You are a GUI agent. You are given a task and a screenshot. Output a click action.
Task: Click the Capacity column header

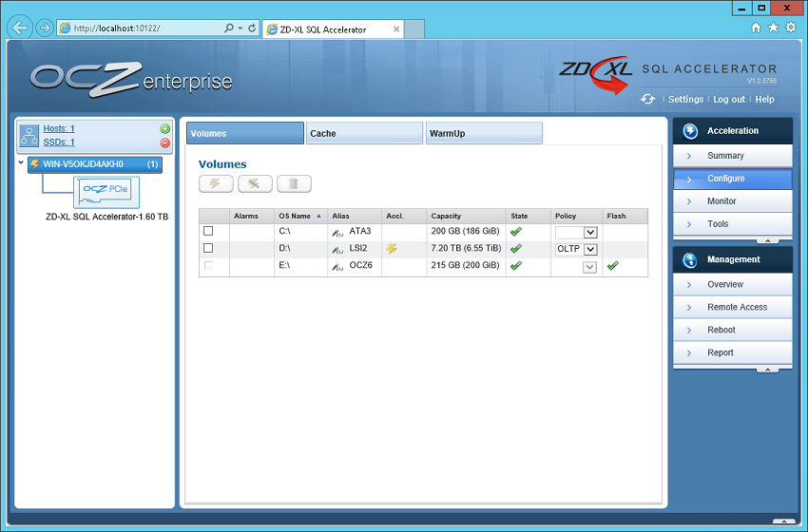[x=466, y=217]
